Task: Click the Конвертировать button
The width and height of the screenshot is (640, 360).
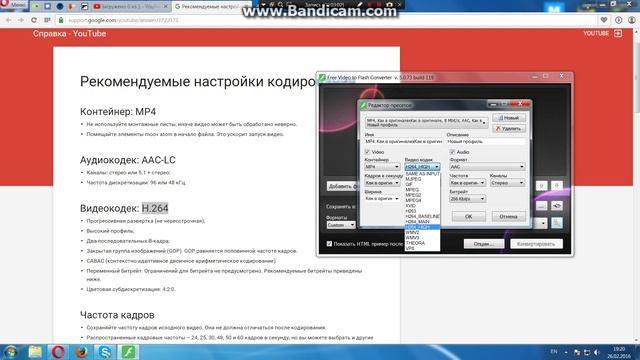Action: click(536, 244)
